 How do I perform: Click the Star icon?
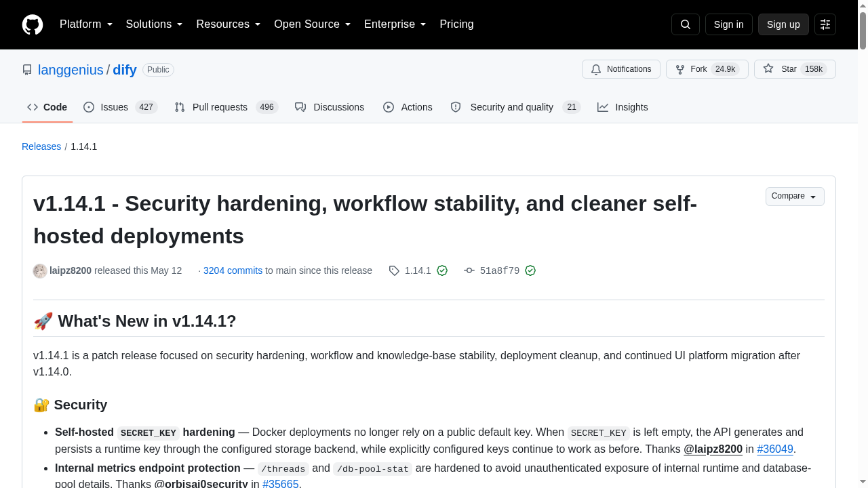(768, 69)
